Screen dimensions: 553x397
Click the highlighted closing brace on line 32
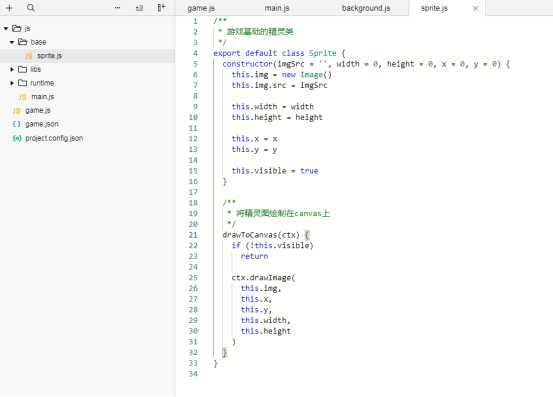pyautogui.click(x=225, y=353)
